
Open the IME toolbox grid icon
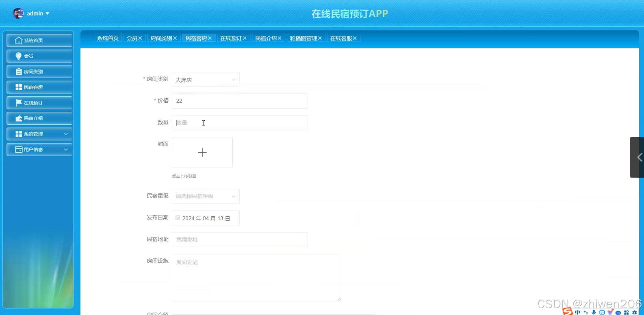626,312
